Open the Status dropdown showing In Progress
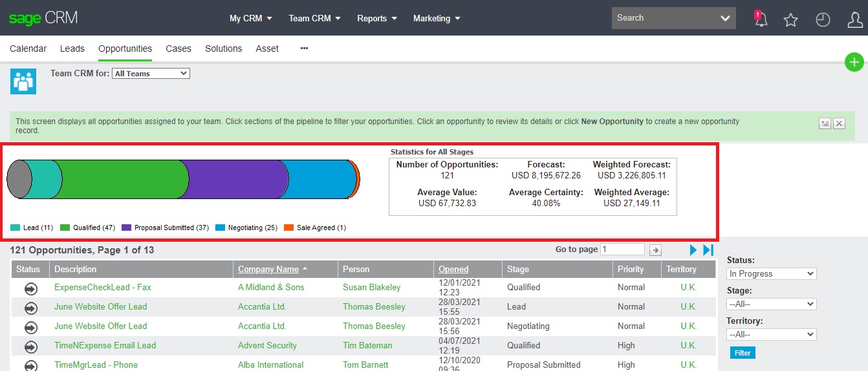868x371 pixels. (x=772, y=274)
